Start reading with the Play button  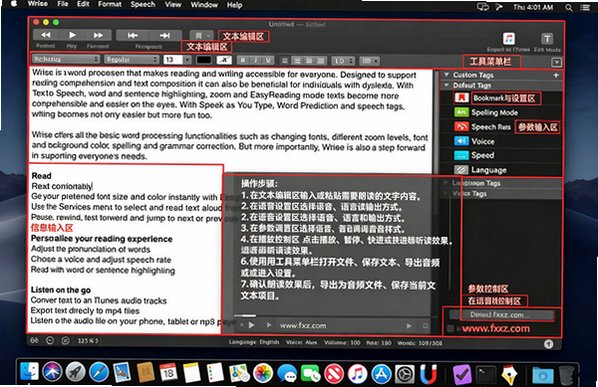[x=72, y=35]
